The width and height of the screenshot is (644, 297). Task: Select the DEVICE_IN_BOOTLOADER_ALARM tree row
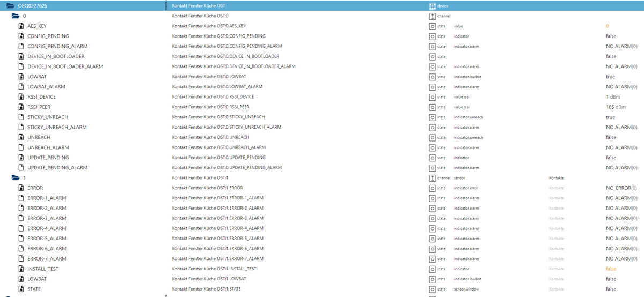322,66
